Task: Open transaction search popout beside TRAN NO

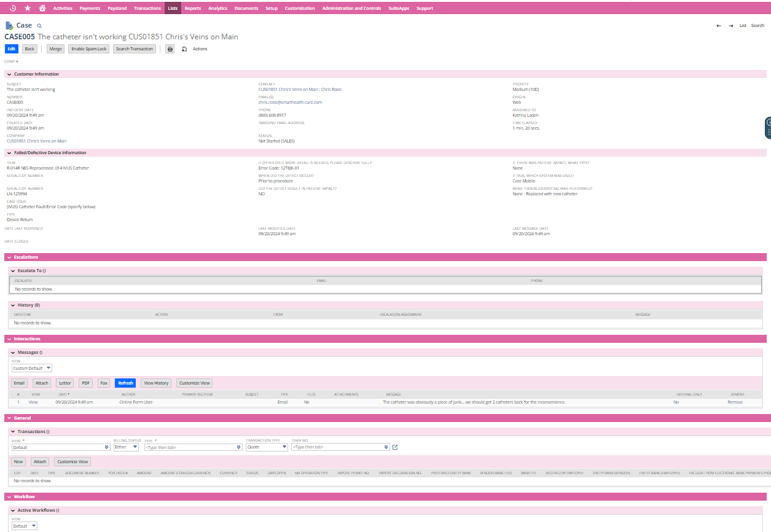Action: click(x=395, y=447)
